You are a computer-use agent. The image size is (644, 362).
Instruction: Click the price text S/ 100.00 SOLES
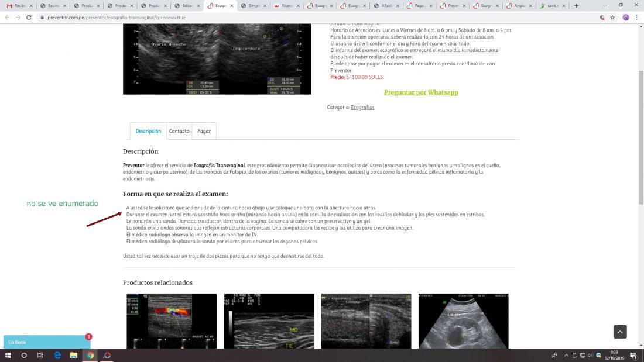click(x=365, y=77)
